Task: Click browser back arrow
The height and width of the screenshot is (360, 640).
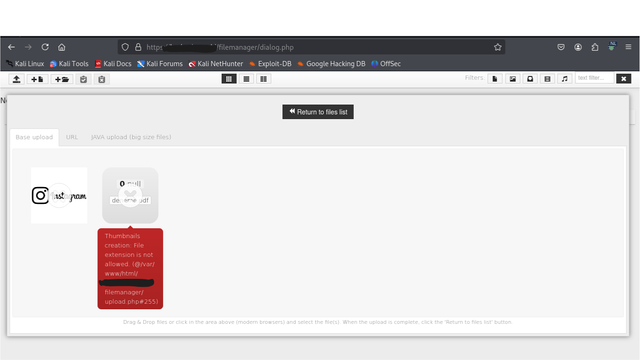Action: 11,47
